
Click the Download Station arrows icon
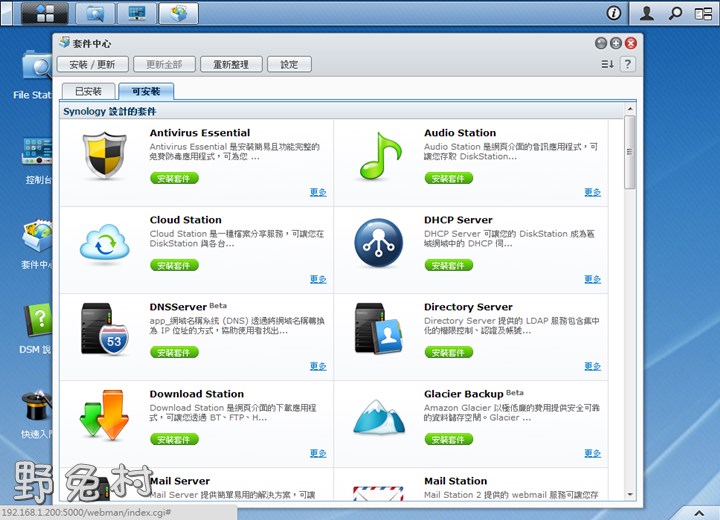(104, 415)
